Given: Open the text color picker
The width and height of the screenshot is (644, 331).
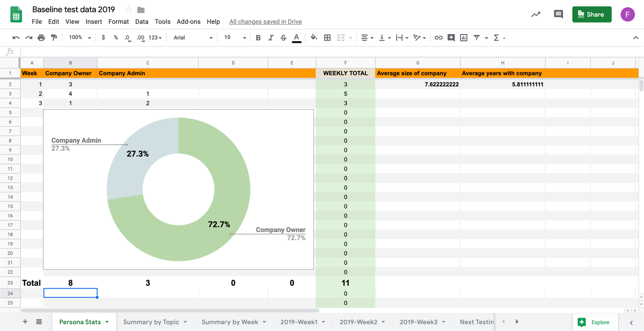Looking at the screenshot, I should click(x=297, y=38).
